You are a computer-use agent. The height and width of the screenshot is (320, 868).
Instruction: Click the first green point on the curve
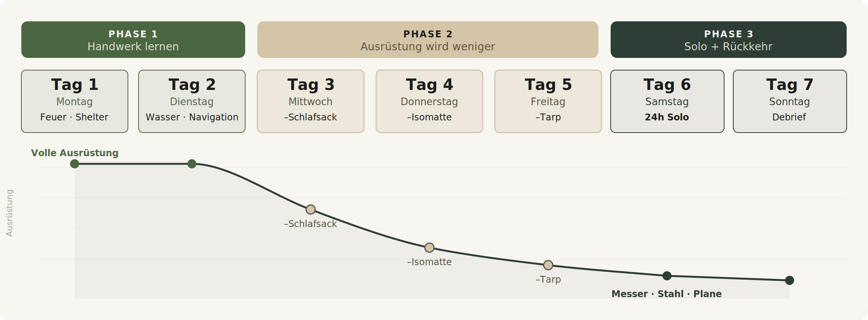pyautogui.click(x=75, y=164)
